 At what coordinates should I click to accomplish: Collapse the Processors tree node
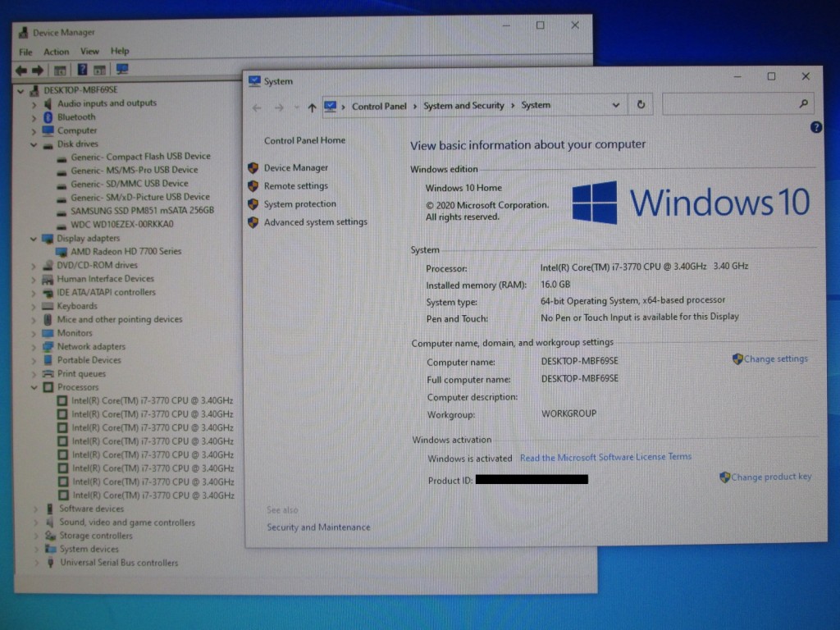[34, 387]
